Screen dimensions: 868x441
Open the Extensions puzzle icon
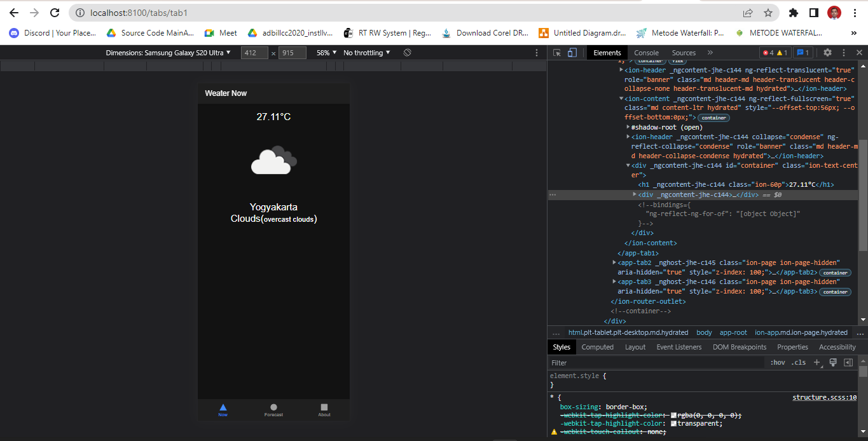(793, 13)
